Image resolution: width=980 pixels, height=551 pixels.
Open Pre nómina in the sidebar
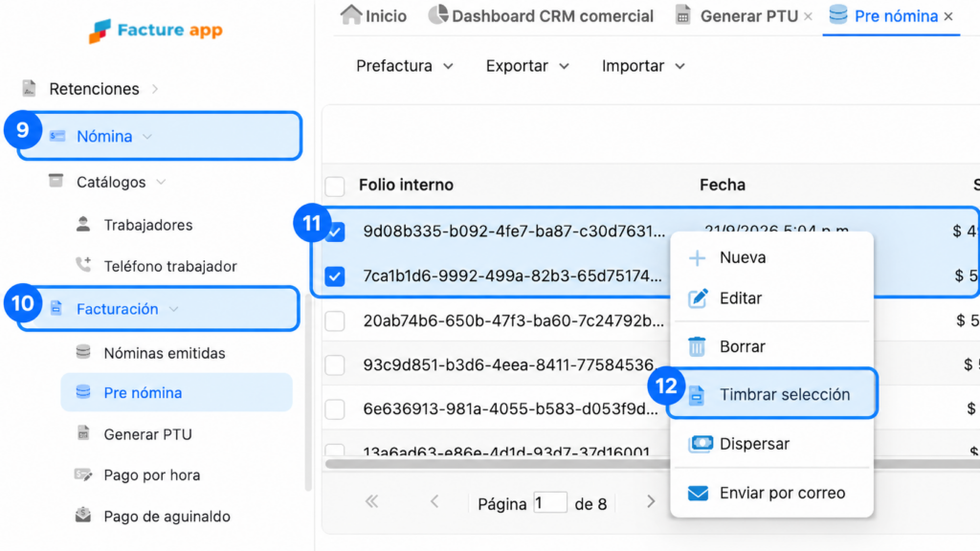click(x=177, y=392)
